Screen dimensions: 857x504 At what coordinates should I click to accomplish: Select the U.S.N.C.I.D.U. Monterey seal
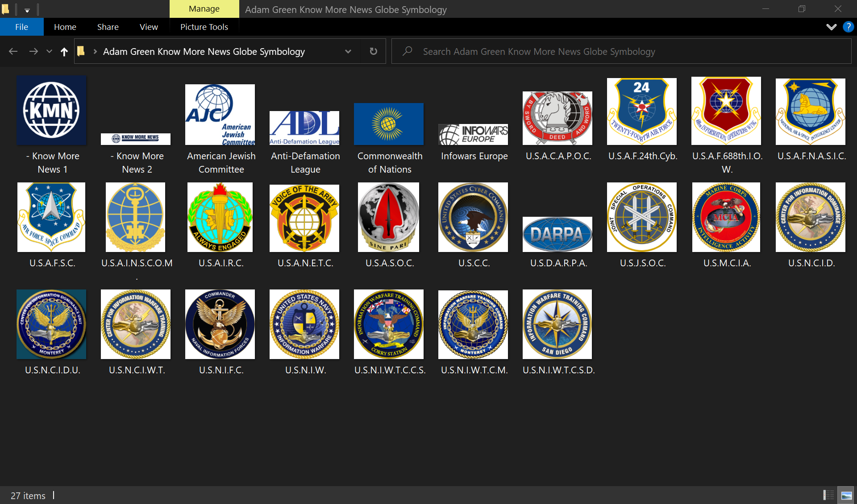click(51, 324)
